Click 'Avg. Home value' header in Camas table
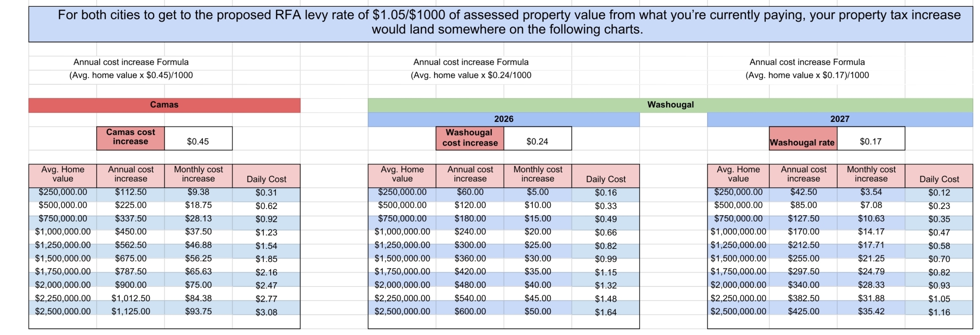 (x=63, y=176)
